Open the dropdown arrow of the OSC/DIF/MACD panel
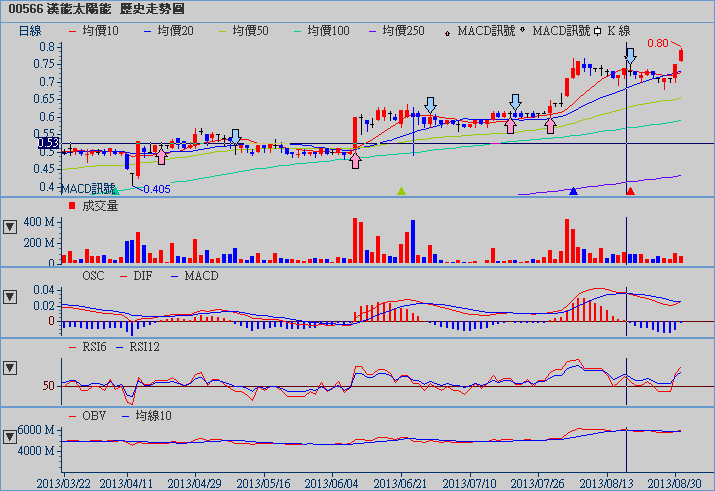The height and width of the screenshot is (491, 715). tap(10, 297)
